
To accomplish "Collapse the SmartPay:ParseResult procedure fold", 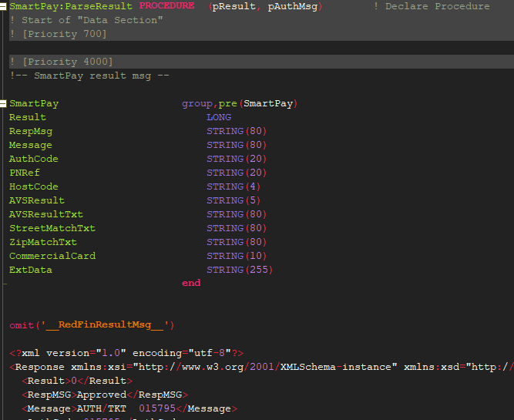I will [x=5, y=6].
